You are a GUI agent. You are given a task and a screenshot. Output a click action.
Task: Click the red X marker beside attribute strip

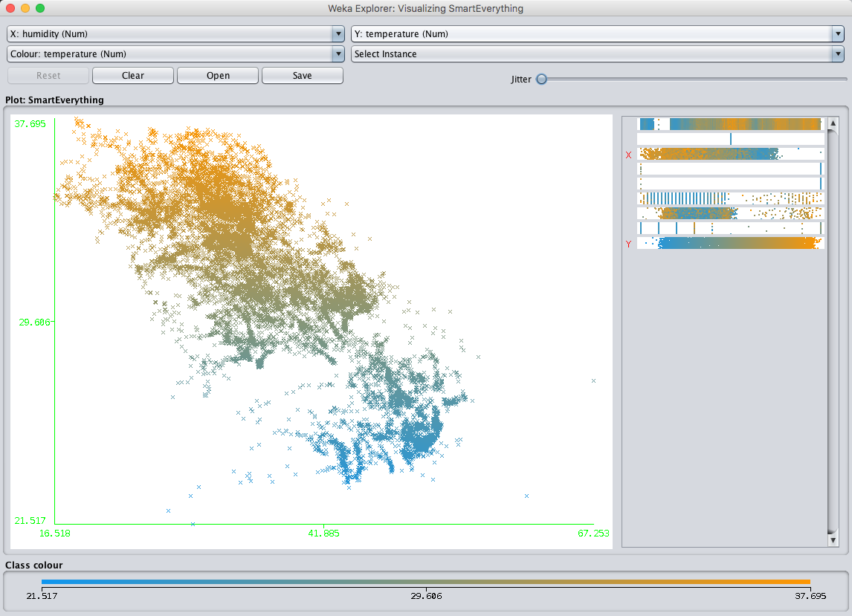point(629,155)
